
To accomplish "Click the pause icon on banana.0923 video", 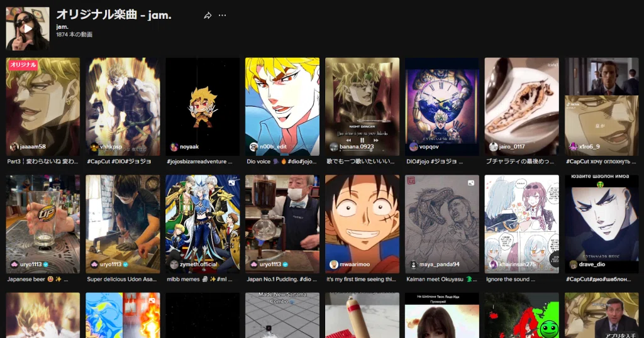I will [x=362, y=140].
